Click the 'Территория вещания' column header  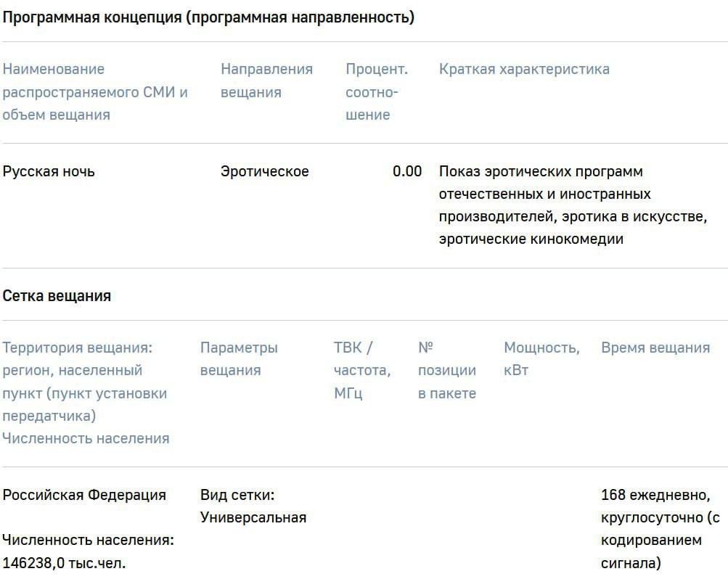click(x=86, y=393)
